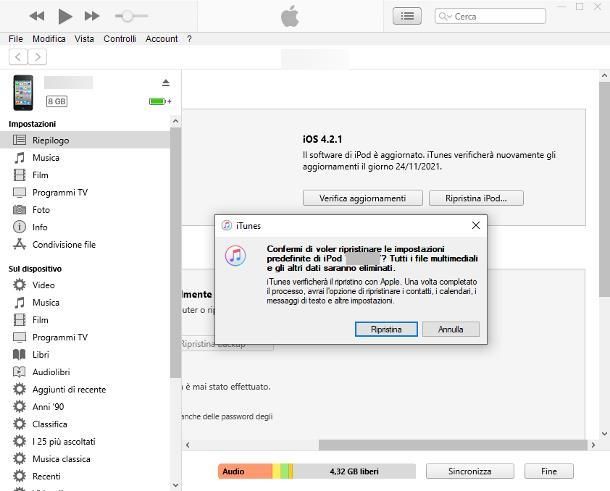Open the list view button in the toolbar
Viewport: 610px width, 491px height.
point(407,16)
